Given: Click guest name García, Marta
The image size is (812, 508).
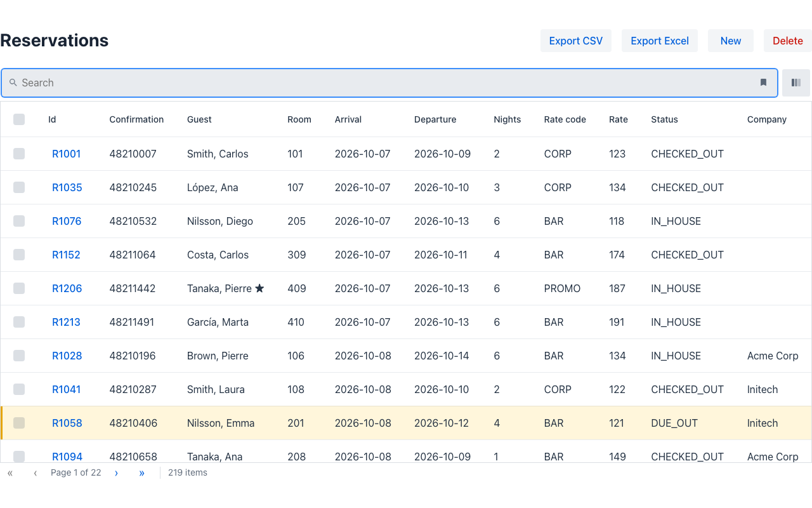Looking at the screenshot, I should pos(218,322).
